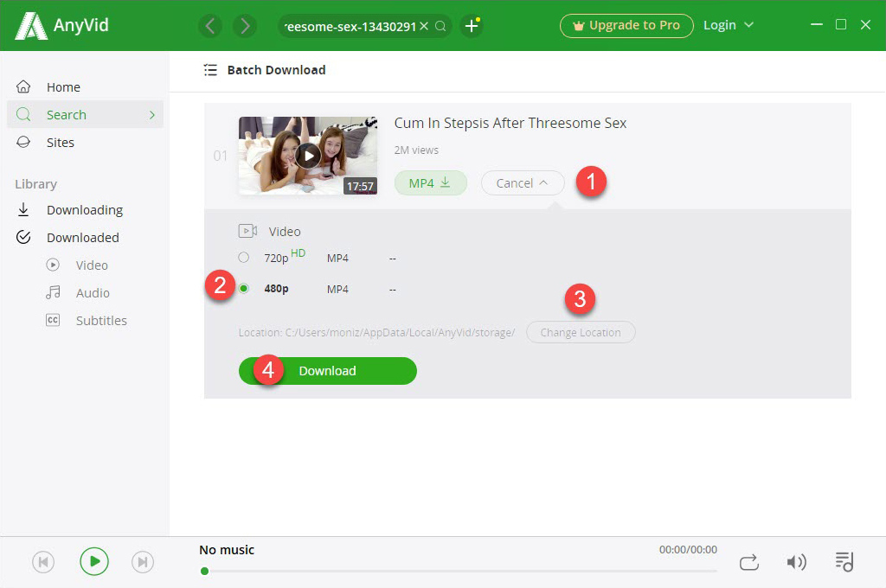The height and width of the screenshot is (588, 886).
Task: Open the Home page in the sidebar
Action: (86, 87)
